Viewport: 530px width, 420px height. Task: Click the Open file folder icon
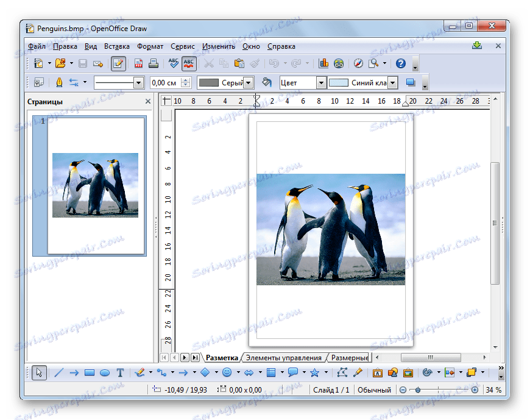click(x=60, y=63)
